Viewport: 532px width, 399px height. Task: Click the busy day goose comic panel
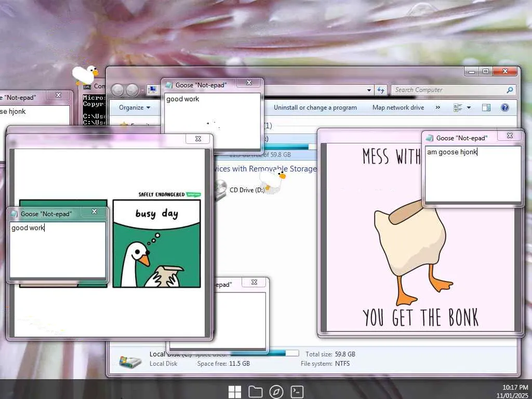click(x=157, y=244)
